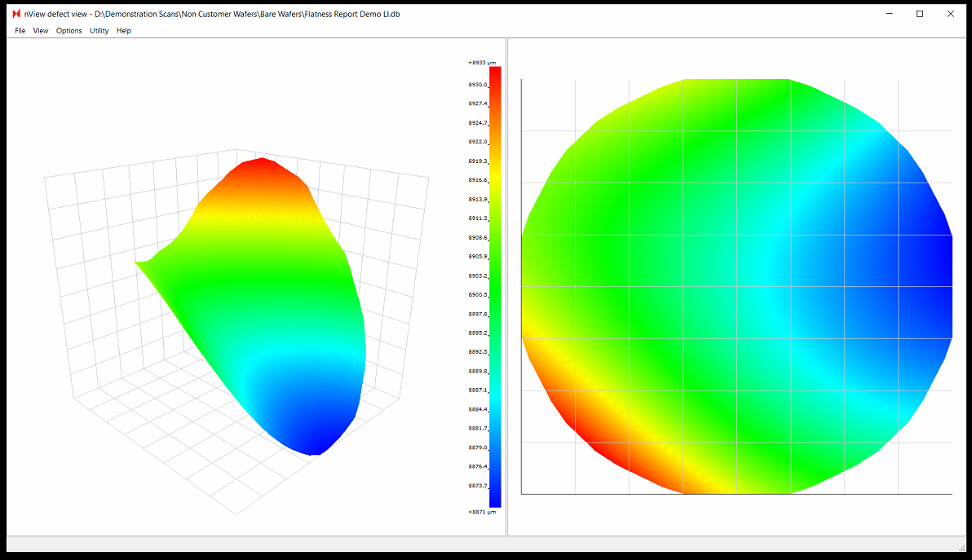Open the Utility menu
This screenshot has height=560, width=972.
pyautogui.click(x=99, y=31)
